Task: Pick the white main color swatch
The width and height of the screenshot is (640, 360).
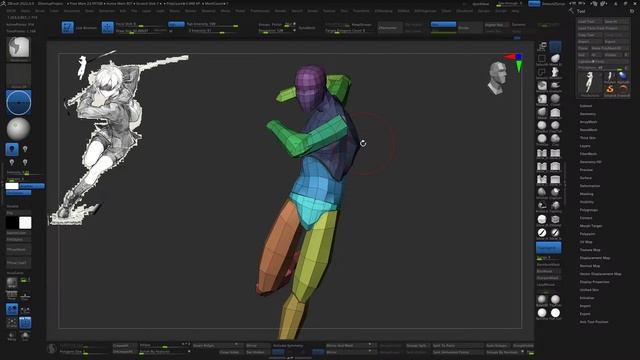Action: click(25, 222)
